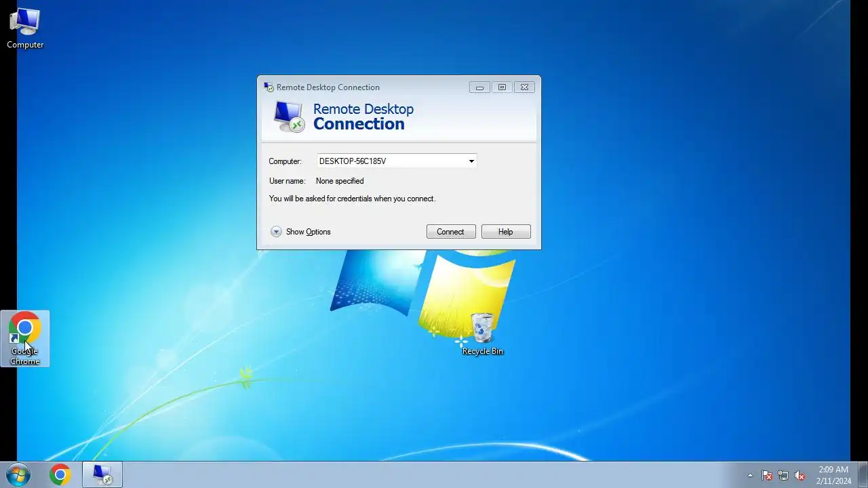Expand Show Options in Remote Desktop
The width and height of the screenshot is (868, 488).
(300, 232)
